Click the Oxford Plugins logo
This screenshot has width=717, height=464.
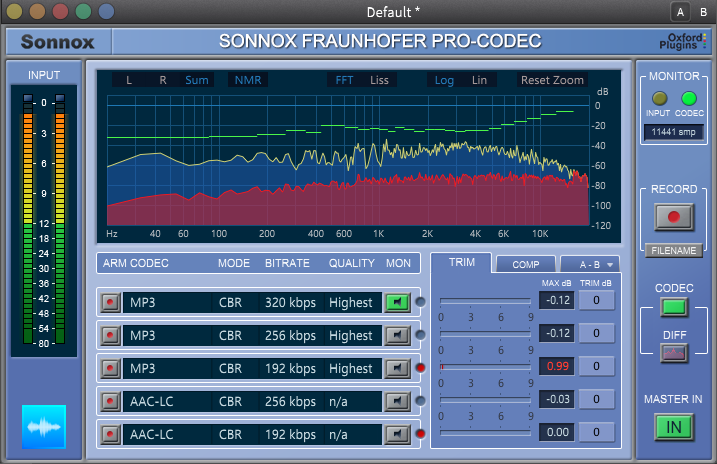tap(682, 41)
